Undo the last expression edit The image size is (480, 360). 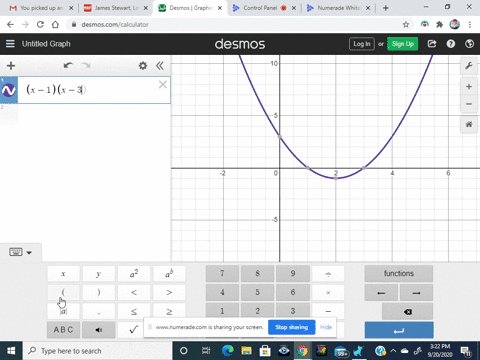tap(68, 65)
